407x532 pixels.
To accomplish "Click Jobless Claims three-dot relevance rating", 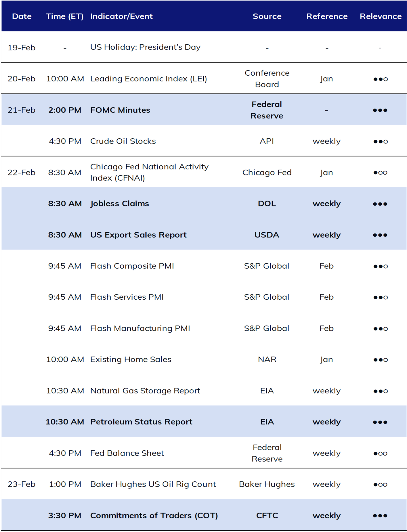I will 380,204.
